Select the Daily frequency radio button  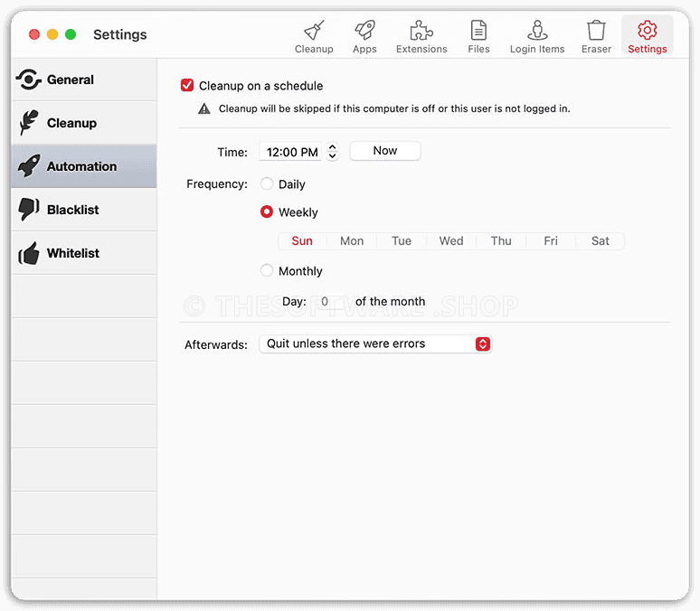[x=267, y=183]
